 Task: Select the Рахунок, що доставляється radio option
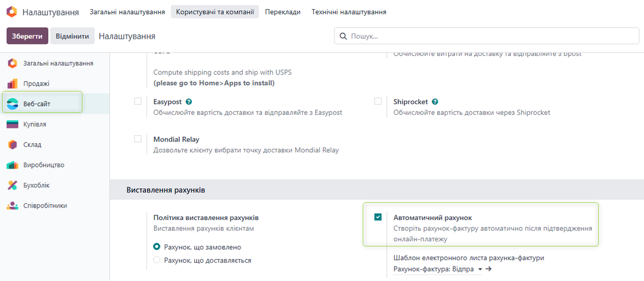tap(157, 260)
